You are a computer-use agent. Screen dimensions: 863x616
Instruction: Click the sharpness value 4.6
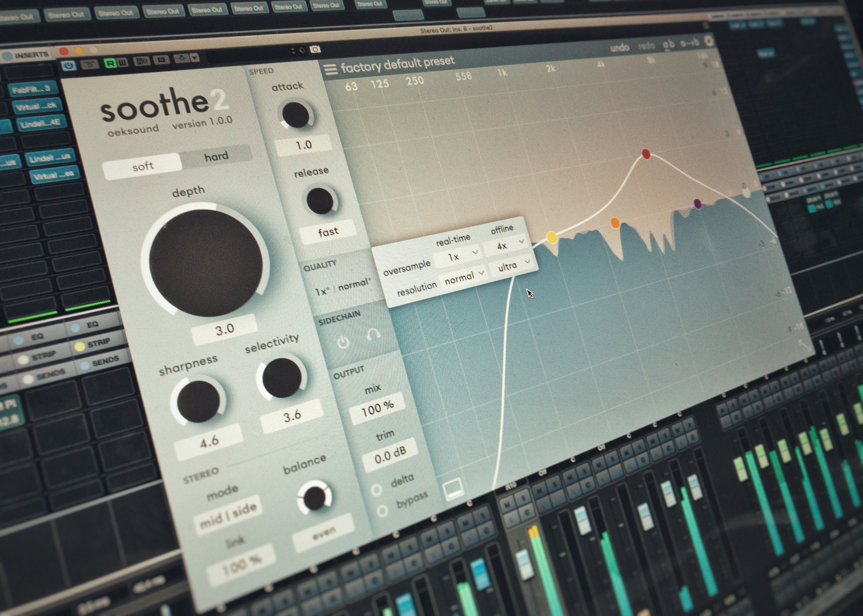coord(209,441)
